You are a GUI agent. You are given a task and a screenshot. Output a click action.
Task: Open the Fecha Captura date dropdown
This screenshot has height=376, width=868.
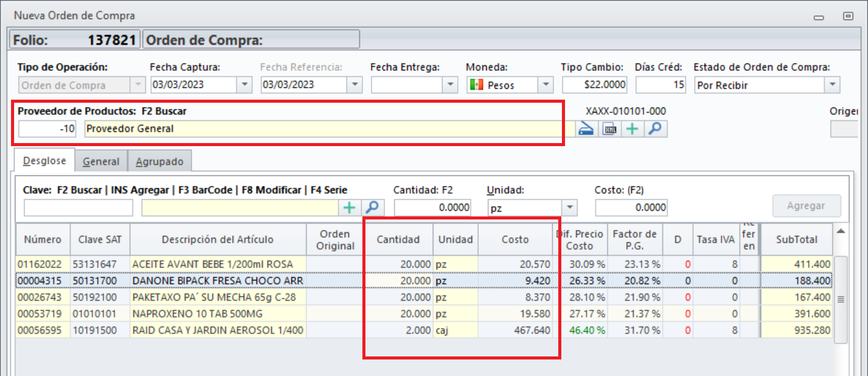click(x=245, y=85)
